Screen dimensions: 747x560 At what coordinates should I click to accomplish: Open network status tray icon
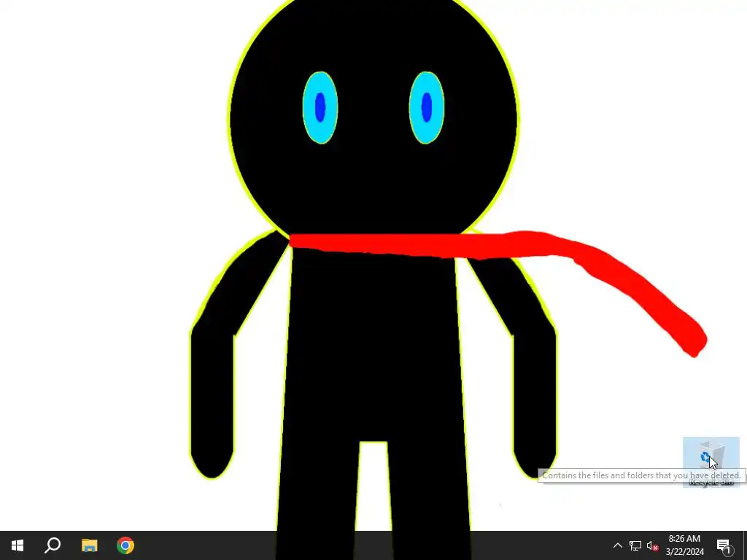pos(635,545)
